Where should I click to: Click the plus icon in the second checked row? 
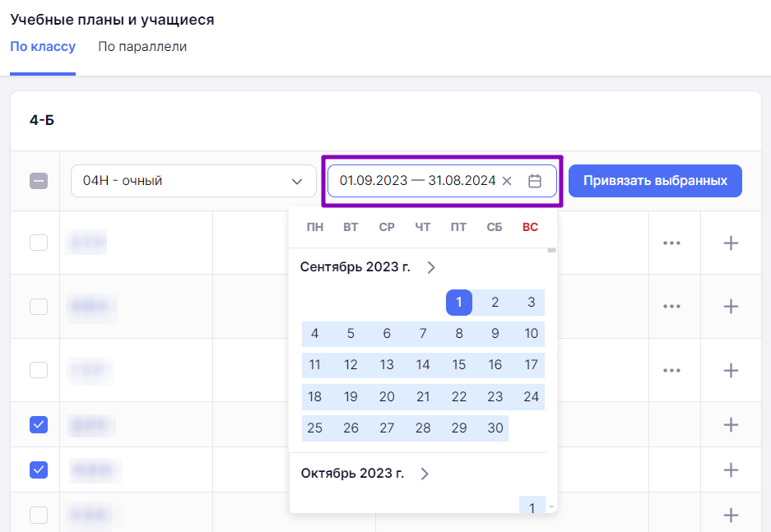tap(731, 470)
